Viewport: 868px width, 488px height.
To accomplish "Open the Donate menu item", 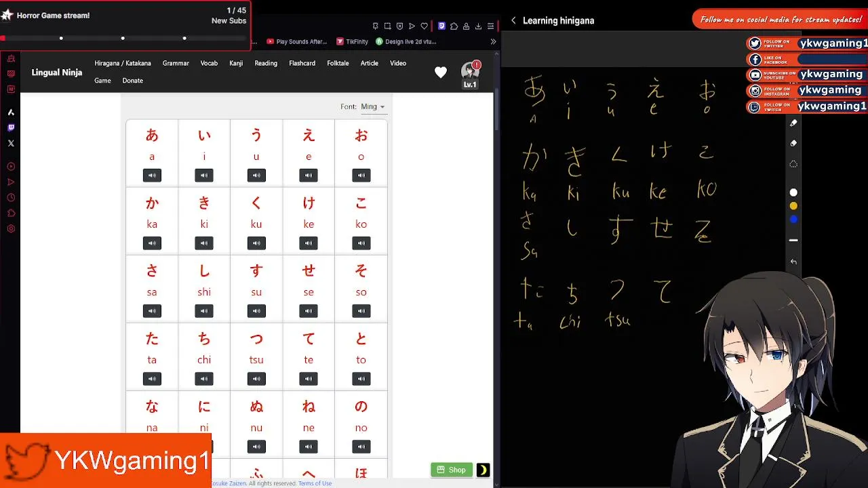I will point(132,81).
